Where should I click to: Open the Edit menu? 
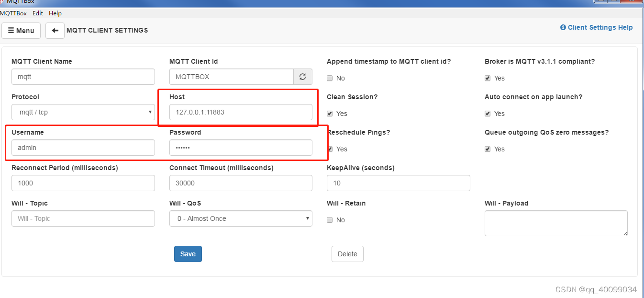tap(38, 13)
